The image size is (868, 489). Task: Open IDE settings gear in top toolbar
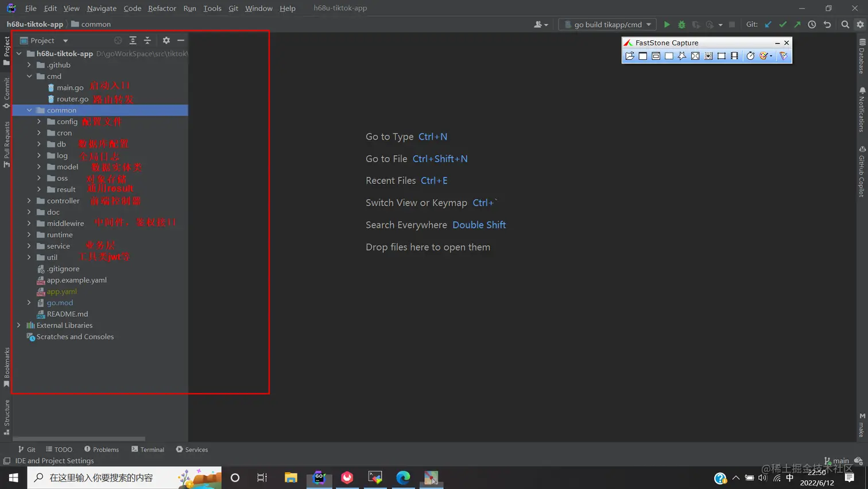click(860, 25)
